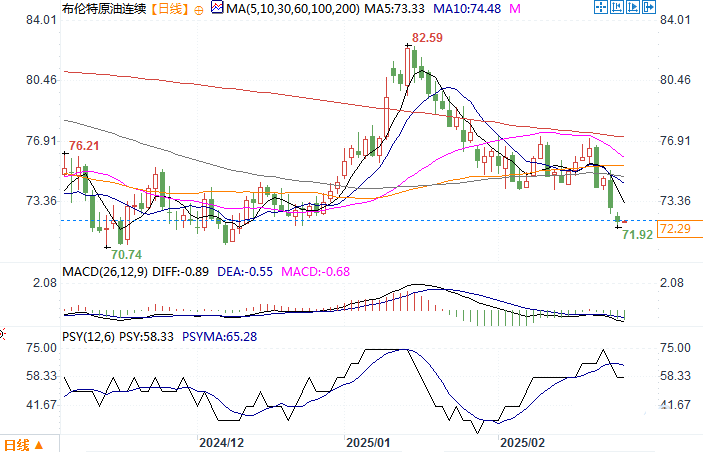The image size is (703, 452).
Task: Click the orange 72.29 current price tag
Action: pos(679,229)
